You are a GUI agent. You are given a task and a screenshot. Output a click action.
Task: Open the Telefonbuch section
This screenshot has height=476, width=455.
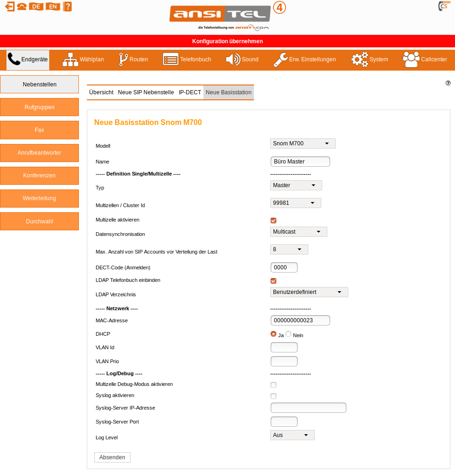click(x=187, y=59)
